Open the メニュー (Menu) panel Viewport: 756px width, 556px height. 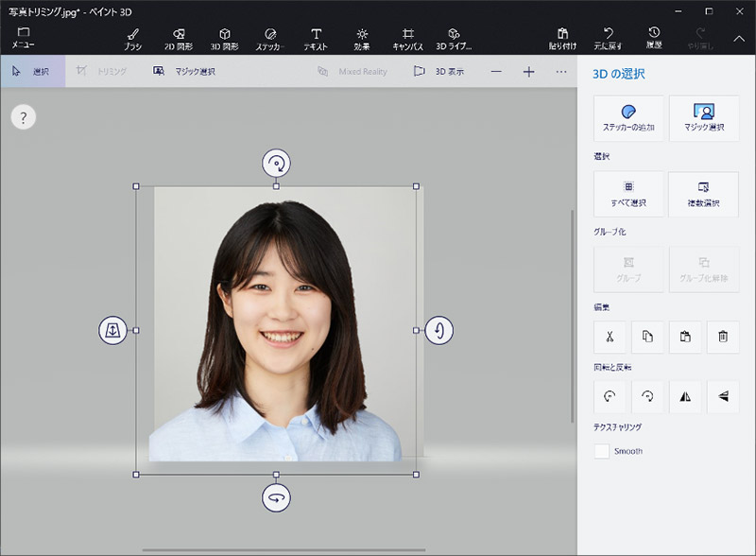click(x=23, y=38)
